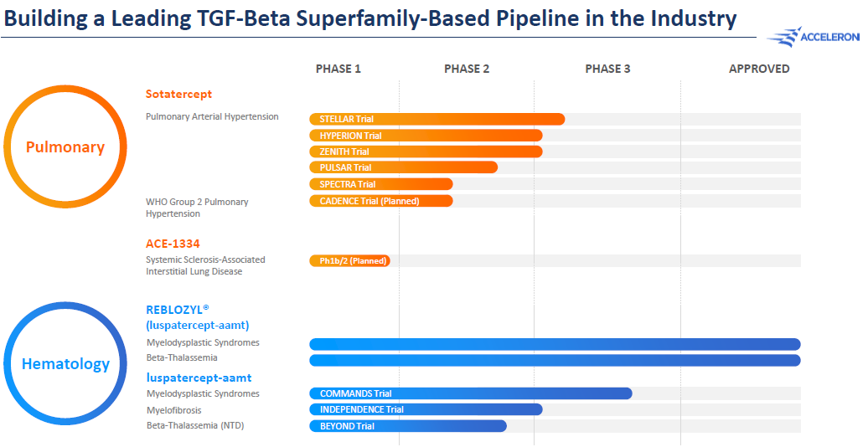The height and width of the screenshot is (447, 868).
Task: Click the CADENCE Trial (Planned) bar
Action: click(381, 201)
